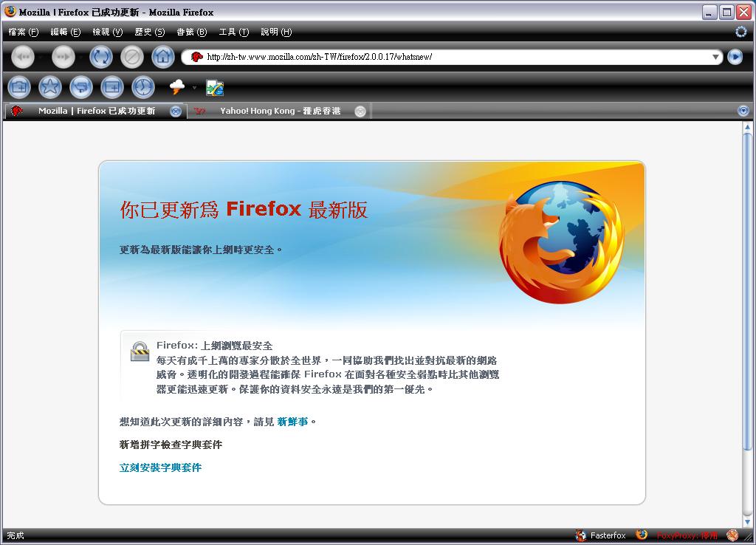
Task: Click the Stop loading button
Action: (x=131, y=58)
